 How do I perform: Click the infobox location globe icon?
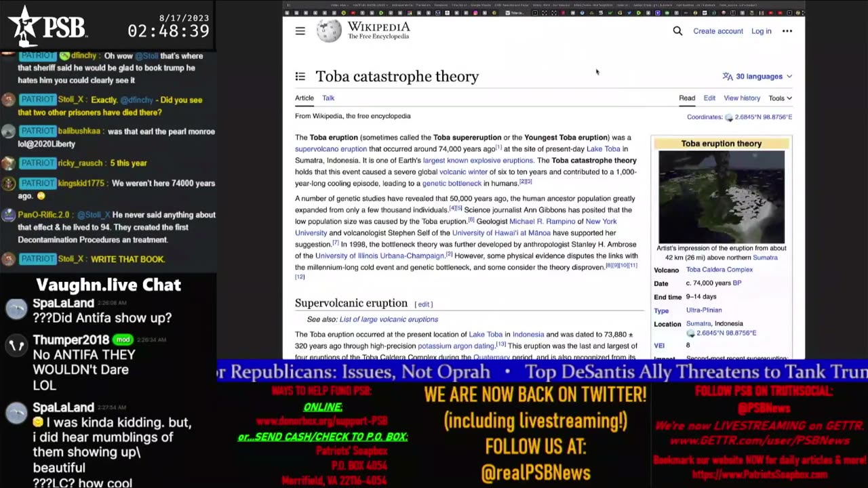point(691,333)
